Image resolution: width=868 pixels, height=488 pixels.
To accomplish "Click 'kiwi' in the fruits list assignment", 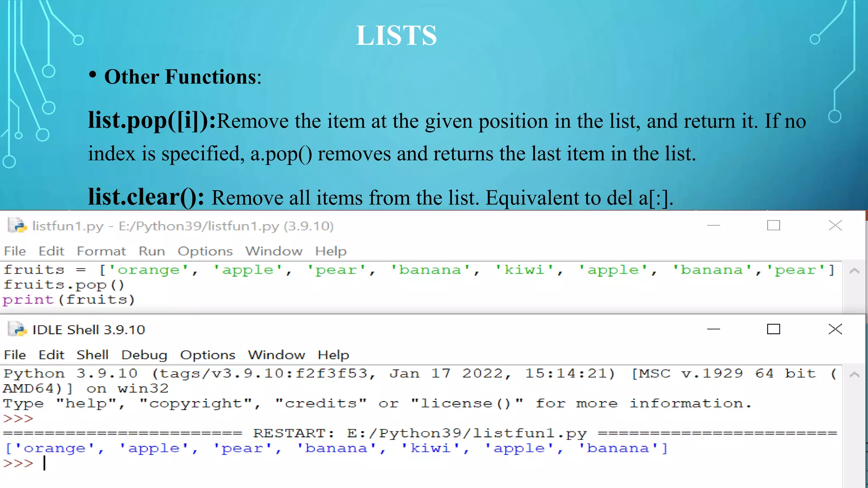I will tap(525, 270).
